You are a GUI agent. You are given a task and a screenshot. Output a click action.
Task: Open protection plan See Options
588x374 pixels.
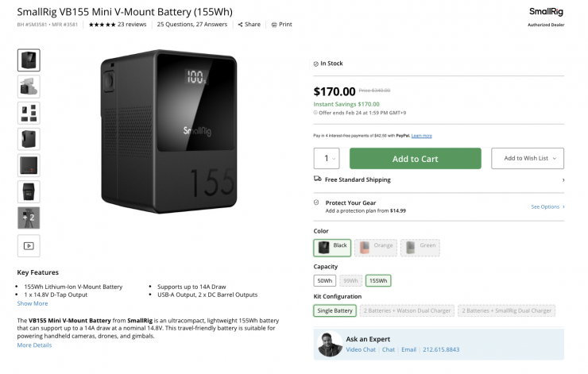(547, 206)
